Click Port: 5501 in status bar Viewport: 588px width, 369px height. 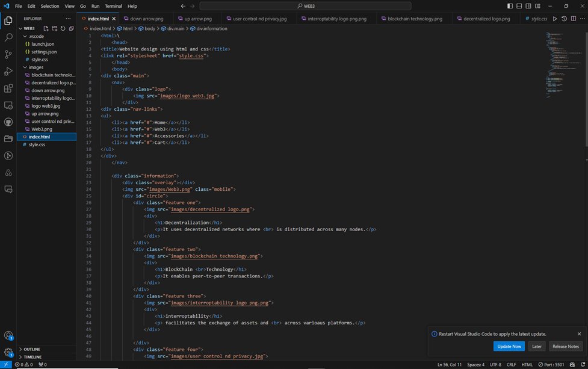point(551,365)
